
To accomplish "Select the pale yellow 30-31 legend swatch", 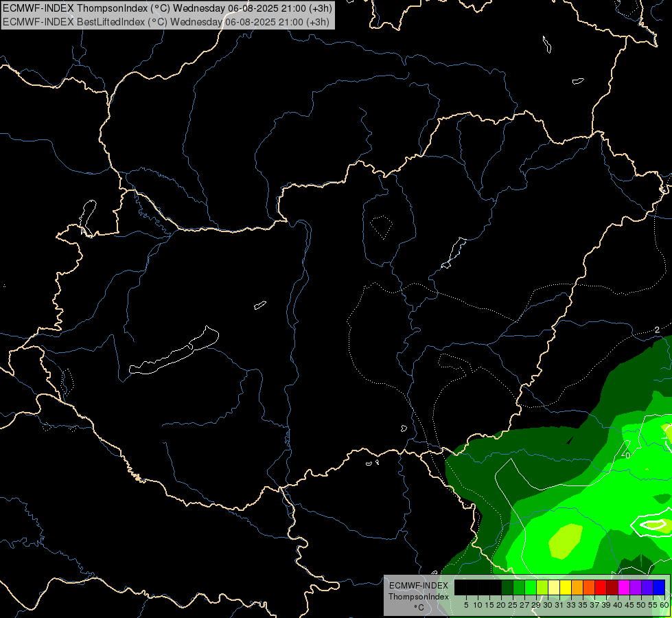I will pyautogui.click(x=554, y=587).
